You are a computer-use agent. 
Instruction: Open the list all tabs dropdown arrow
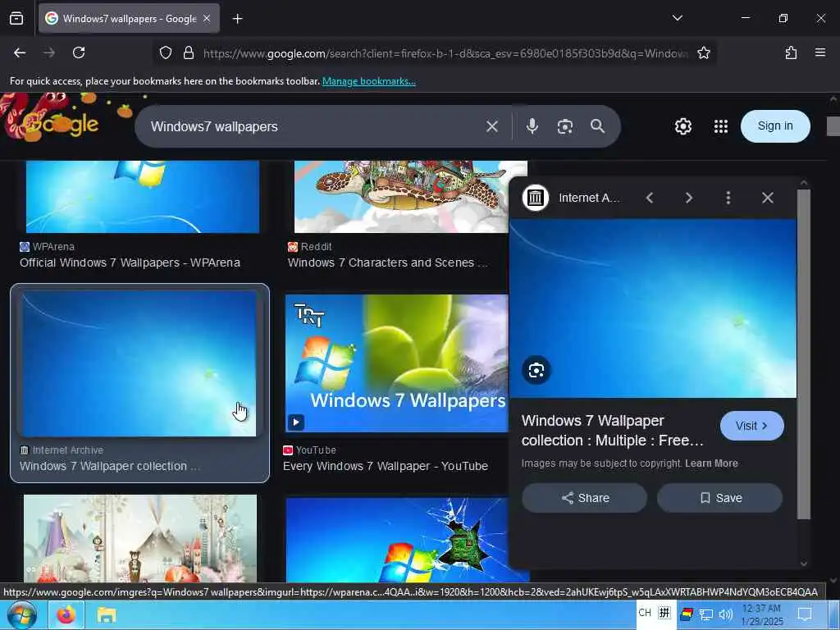[x=677, y=18]
